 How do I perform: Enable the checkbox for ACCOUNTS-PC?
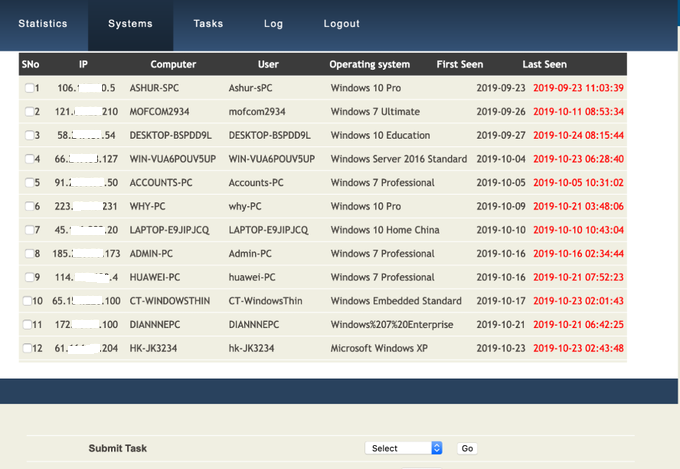click(28, 183)
